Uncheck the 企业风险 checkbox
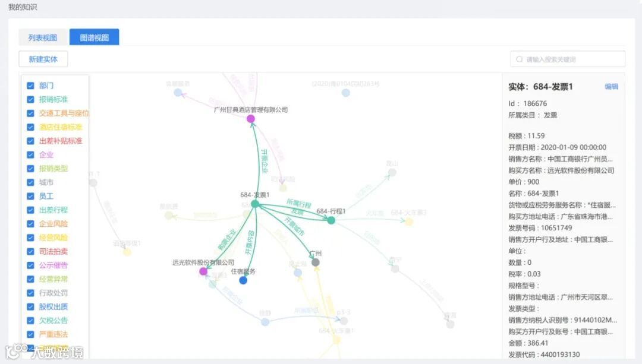This screenshot has height=364, width=642. [x=30, y=224]
